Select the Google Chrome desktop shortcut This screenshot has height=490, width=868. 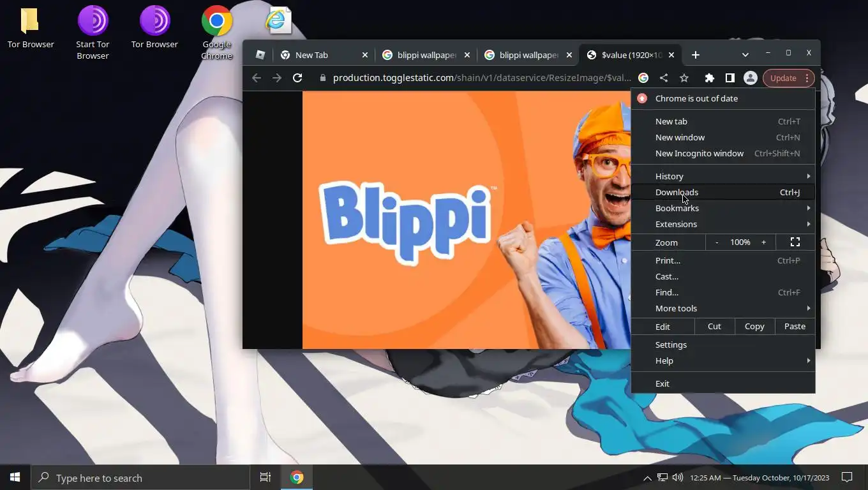(x=216, y=33)
